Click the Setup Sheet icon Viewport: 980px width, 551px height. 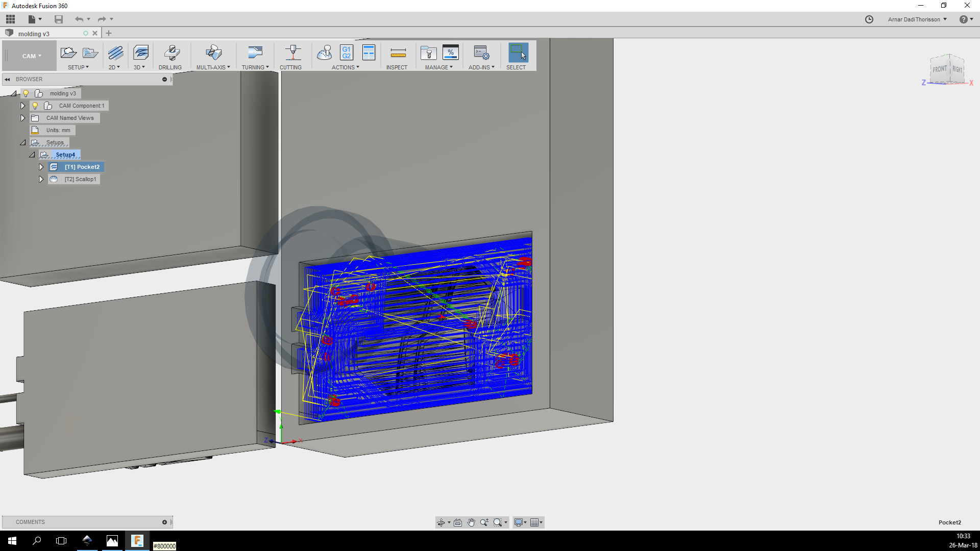(369, 53)
